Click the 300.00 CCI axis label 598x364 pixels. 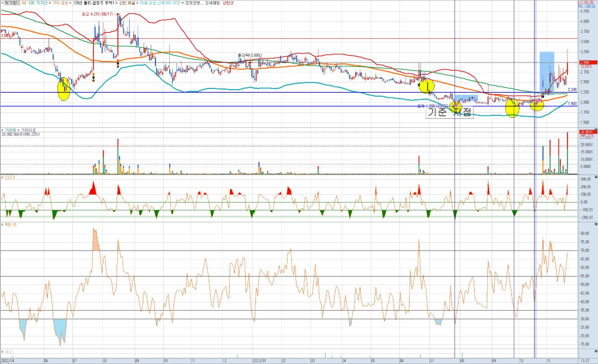[x=586, y=179]
